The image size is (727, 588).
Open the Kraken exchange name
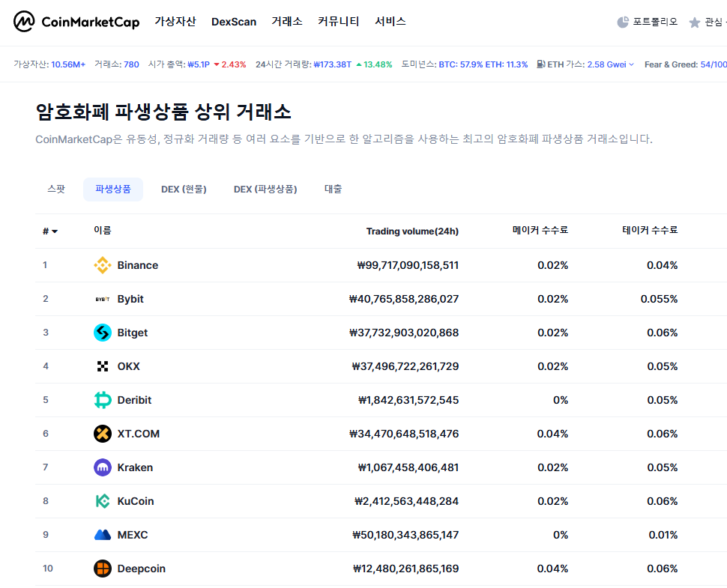pos(135,467)
